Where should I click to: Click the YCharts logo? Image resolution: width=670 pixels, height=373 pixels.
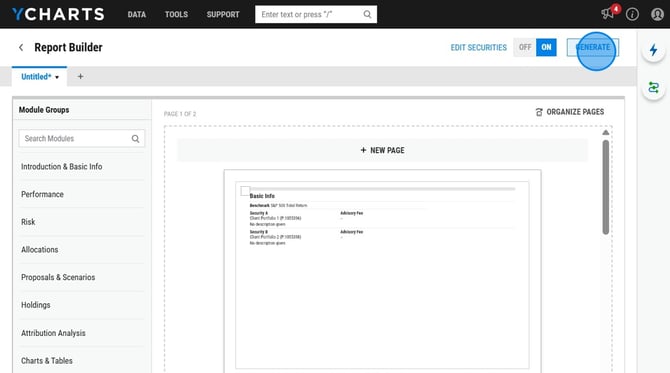point(58,14)
